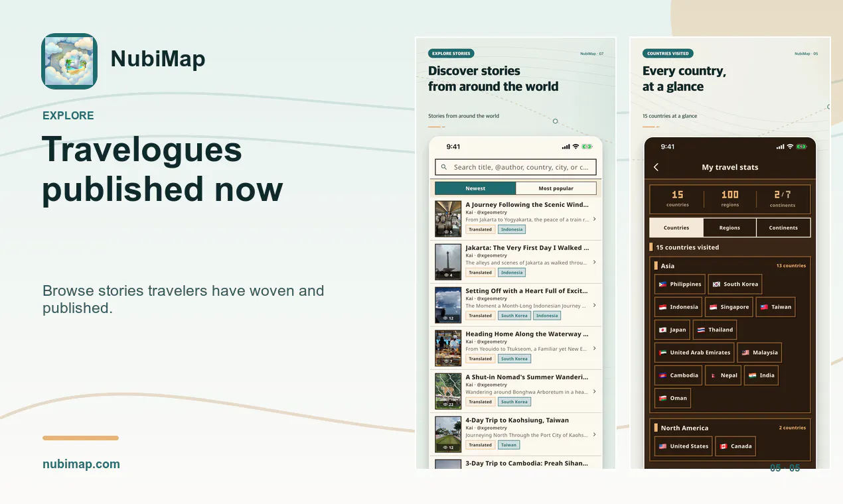Go back from My travel stats

click(x=656, y=167)
